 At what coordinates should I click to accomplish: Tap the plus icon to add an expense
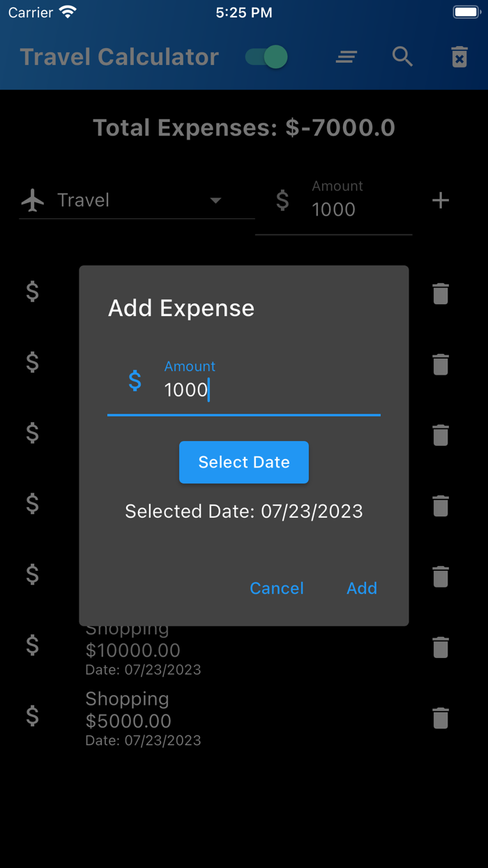441,200
